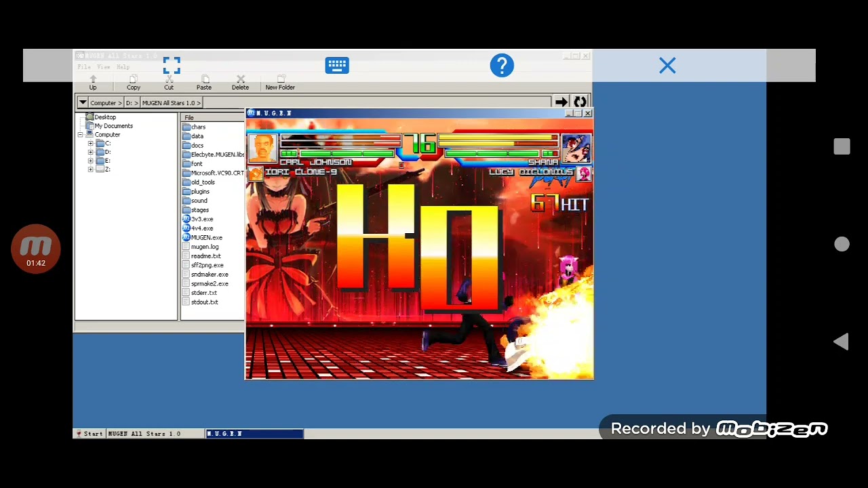Close the overlay with the blue X
The image size is (868, 488).
coord(667,66)
